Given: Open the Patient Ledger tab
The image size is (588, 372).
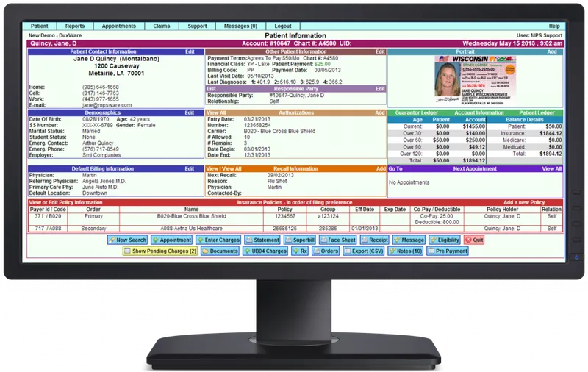Looking at the screenshot, I should 537,112.
